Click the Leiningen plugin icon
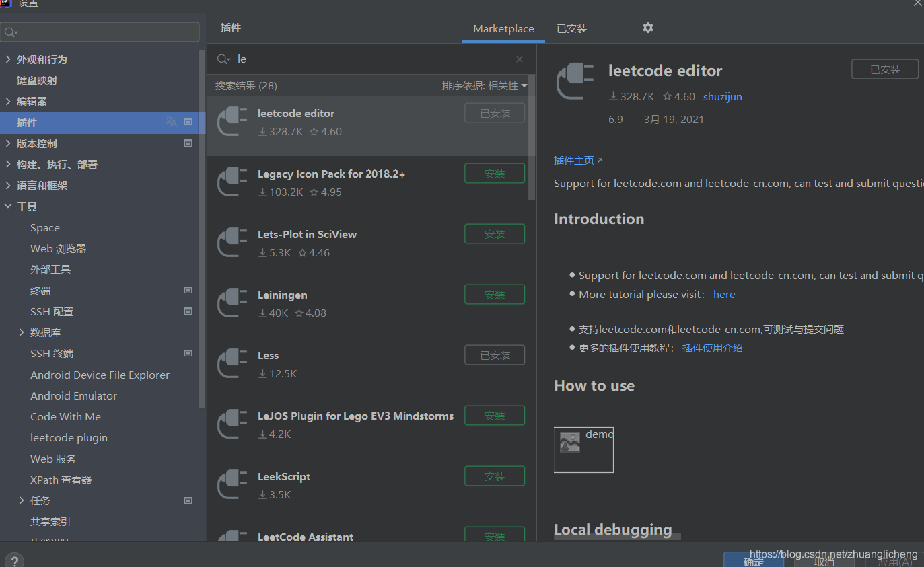The width and height of the screenshot is (924, 567). coord(232,303)
